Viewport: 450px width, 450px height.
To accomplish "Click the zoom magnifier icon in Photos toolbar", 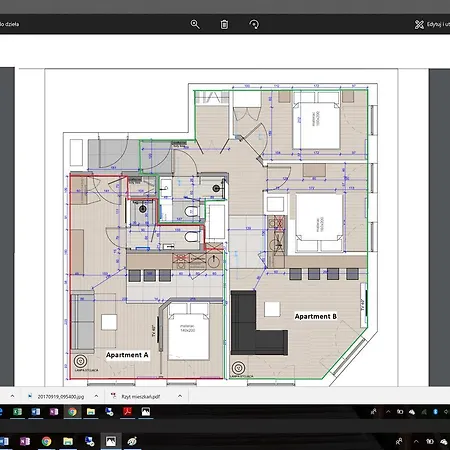I will (195, 24).
